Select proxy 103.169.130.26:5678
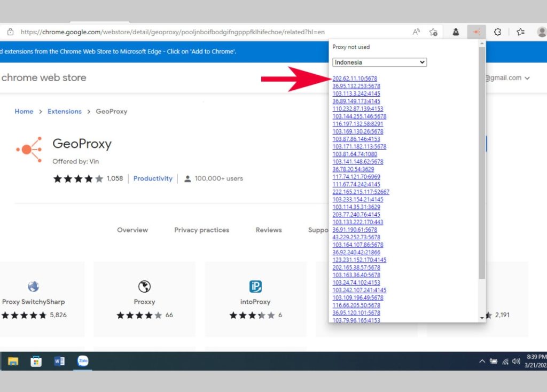The image size is (547, 392). (358, 131)
